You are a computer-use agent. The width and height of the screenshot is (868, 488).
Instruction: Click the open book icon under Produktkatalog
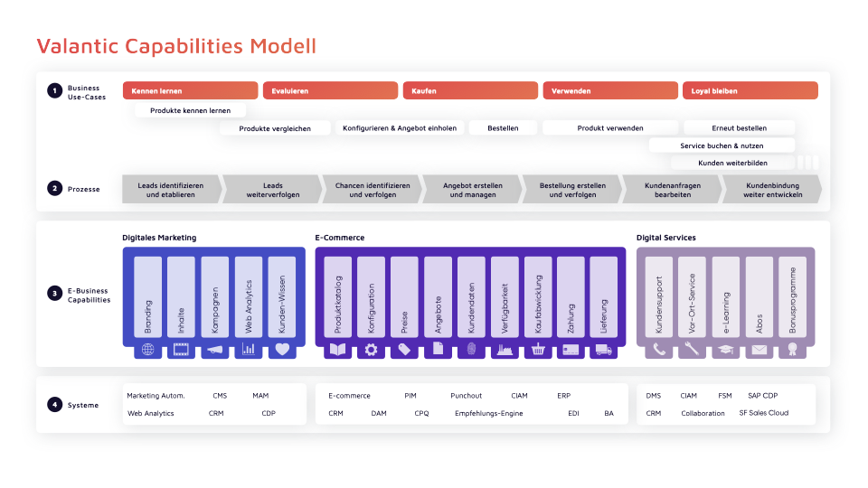(x=337, y=349)
